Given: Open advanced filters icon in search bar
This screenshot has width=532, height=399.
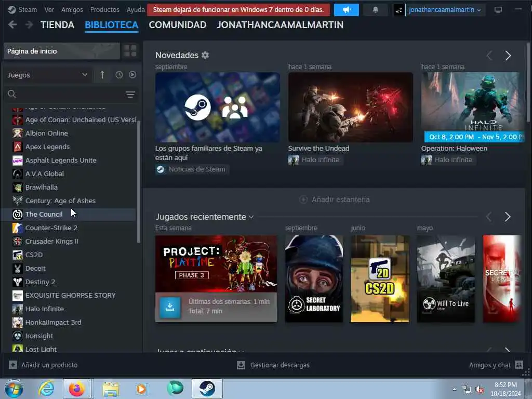Looking at the screenshot, I should tap(130, 95).
